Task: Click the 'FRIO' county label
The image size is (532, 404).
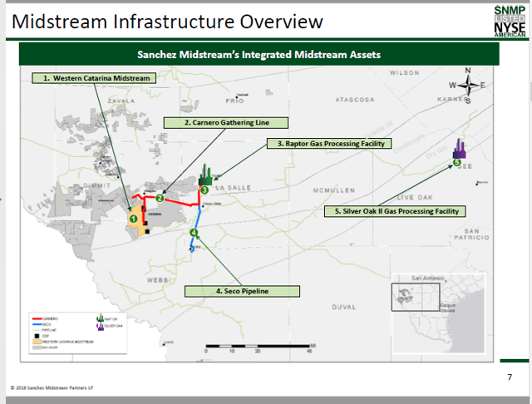Action: 234,101
